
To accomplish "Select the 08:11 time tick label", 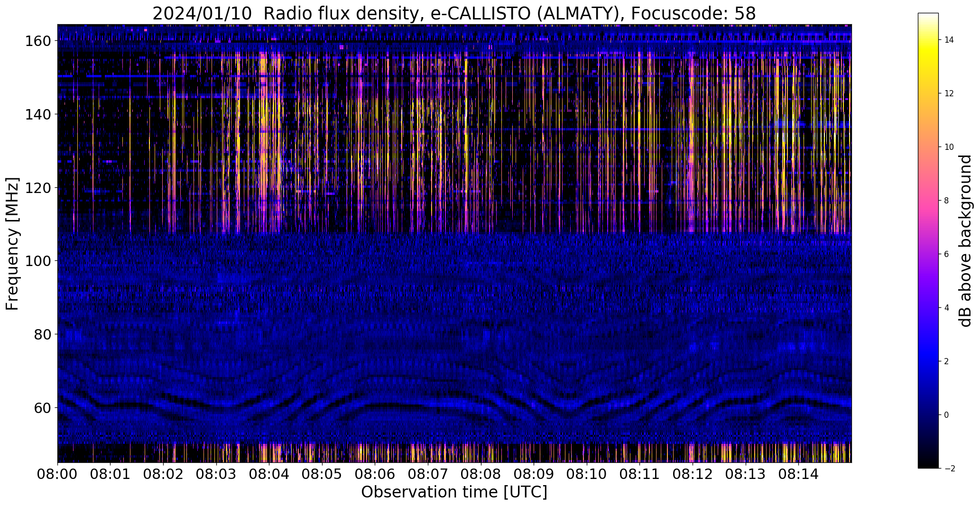I will coord(639,474).
